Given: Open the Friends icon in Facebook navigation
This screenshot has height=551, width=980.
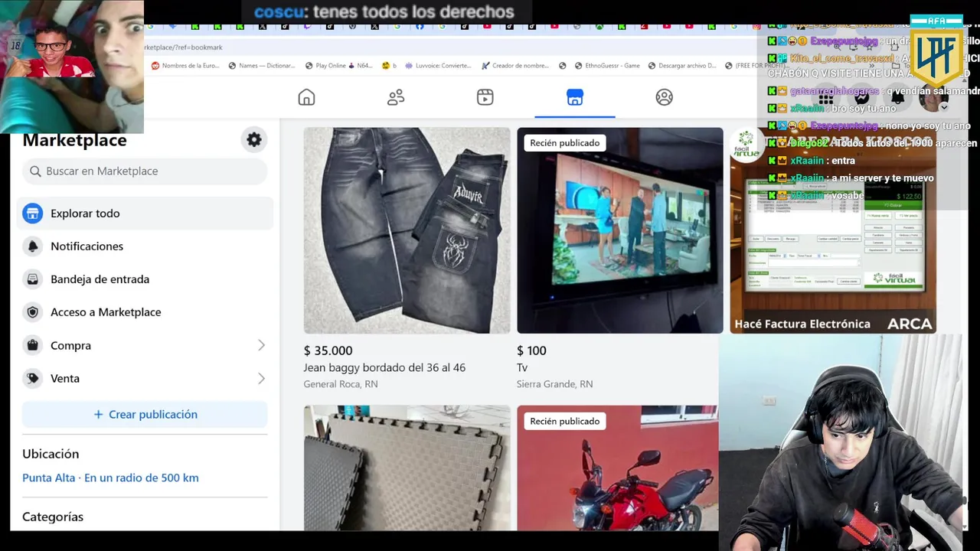Looking at the screenshot, I should 396,97.
